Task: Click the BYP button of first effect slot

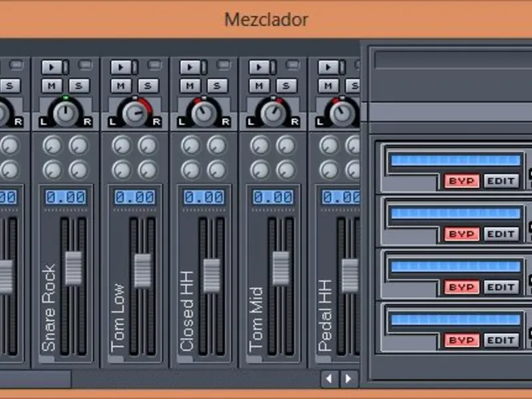Action: pos(462,181)
